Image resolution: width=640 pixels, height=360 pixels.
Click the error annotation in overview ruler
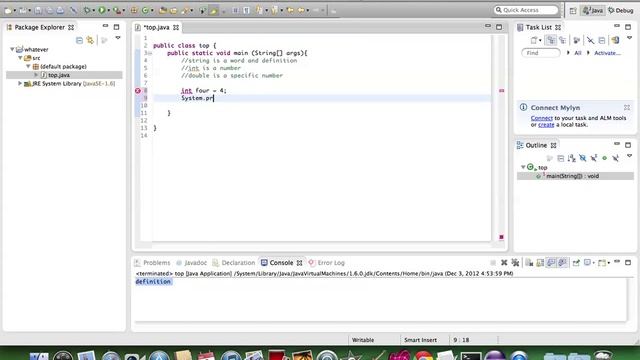click(502, 91)
